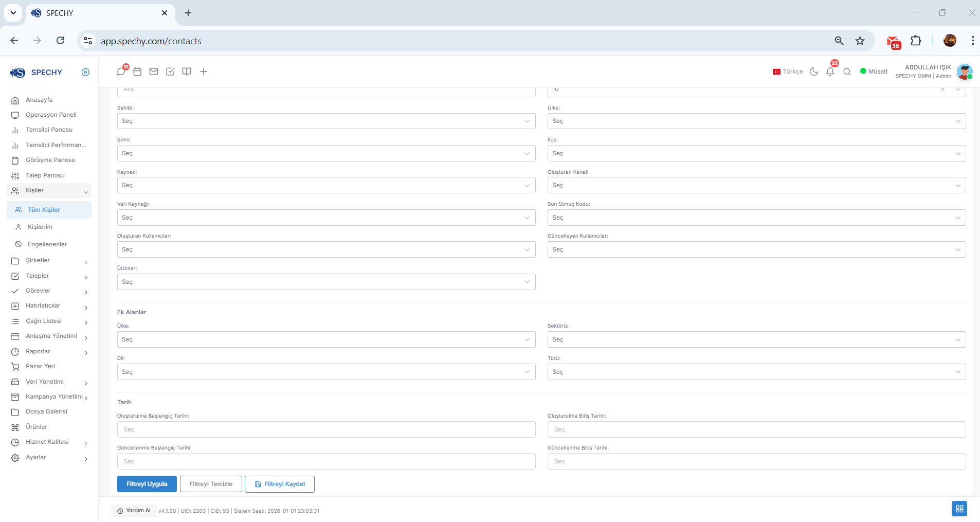Open the Türü dropdown
The height and width of the screenshot is (522, 980).
(756, 372)
